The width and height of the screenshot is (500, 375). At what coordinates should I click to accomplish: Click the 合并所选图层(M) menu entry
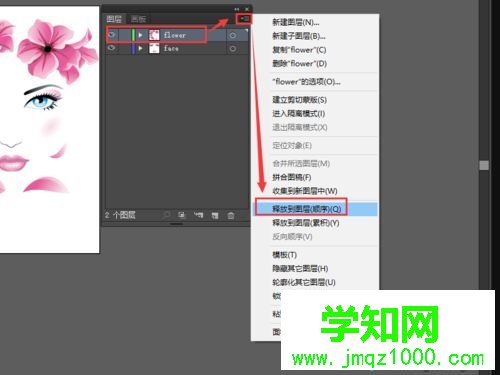[x=301, y=164]
